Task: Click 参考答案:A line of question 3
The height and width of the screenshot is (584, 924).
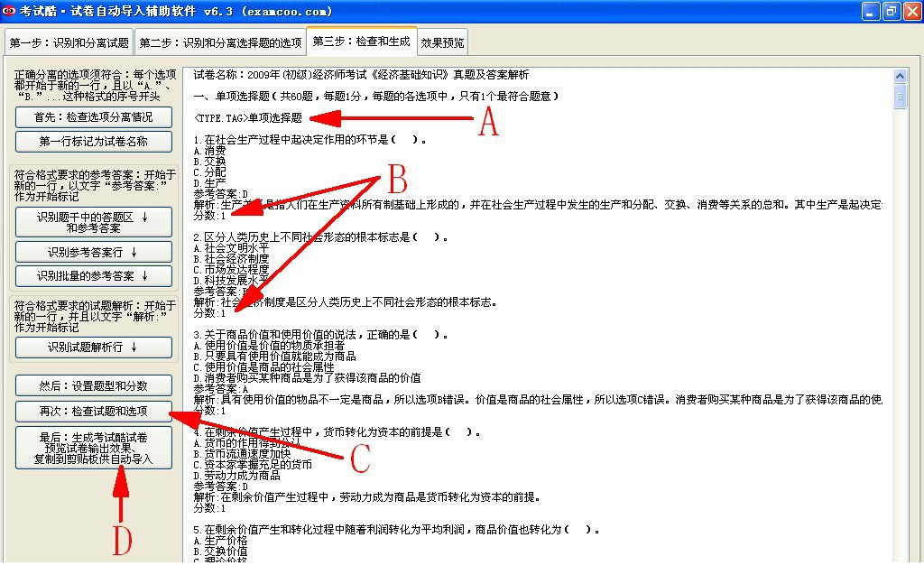Action: click(x=221, y=389)
